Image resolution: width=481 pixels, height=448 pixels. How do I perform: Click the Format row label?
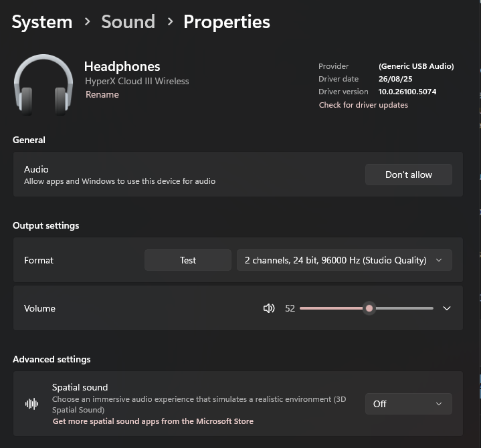point(39,260)
